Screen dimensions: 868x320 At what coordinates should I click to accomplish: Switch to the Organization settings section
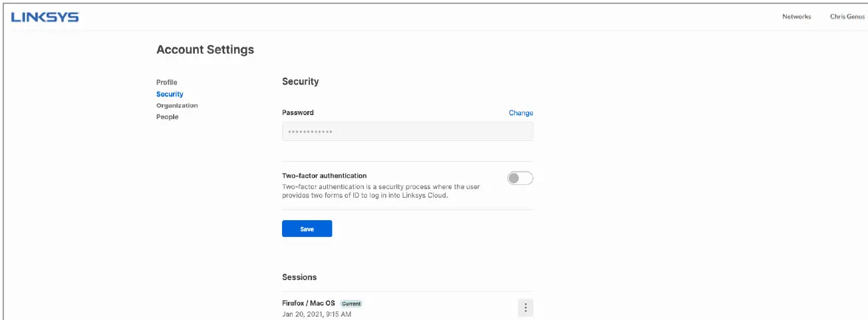point(177,106)
